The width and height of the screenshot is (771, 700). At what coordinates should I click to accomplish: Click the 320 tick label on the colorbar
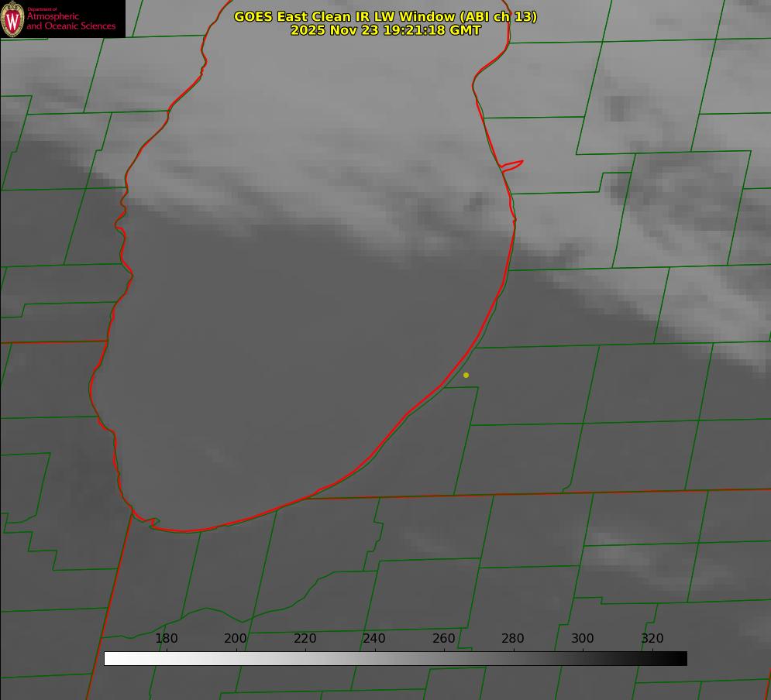[x=652, y=639]
